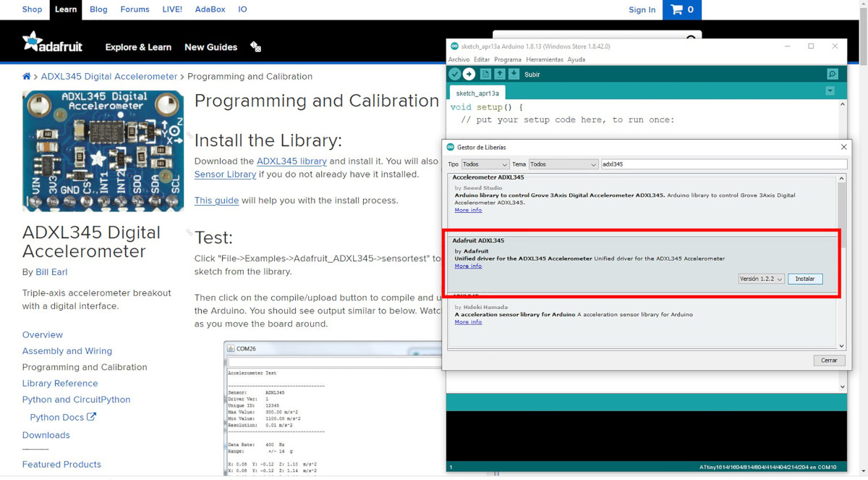Open the Tema dropdown set to Todos
This screenshot has height=480, width=868.
click(x=563, y=164)
